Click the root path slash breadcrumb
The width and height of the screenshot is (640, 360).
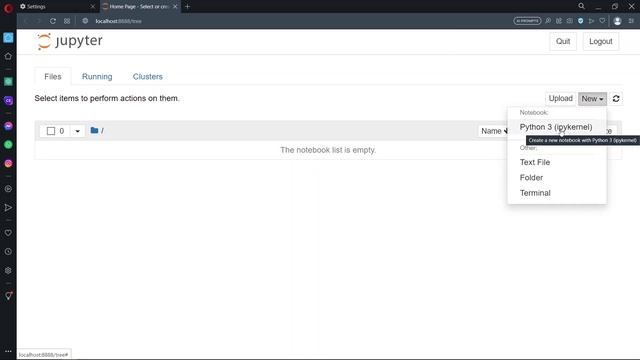pyautogui.click(x=102, y=131)
